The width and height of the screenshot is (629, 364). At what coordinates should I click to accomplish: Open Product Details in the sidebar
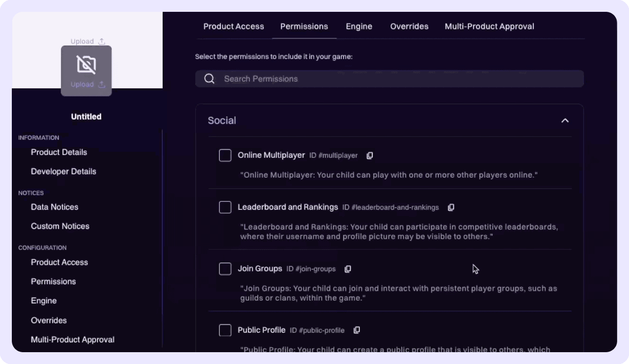59,152
